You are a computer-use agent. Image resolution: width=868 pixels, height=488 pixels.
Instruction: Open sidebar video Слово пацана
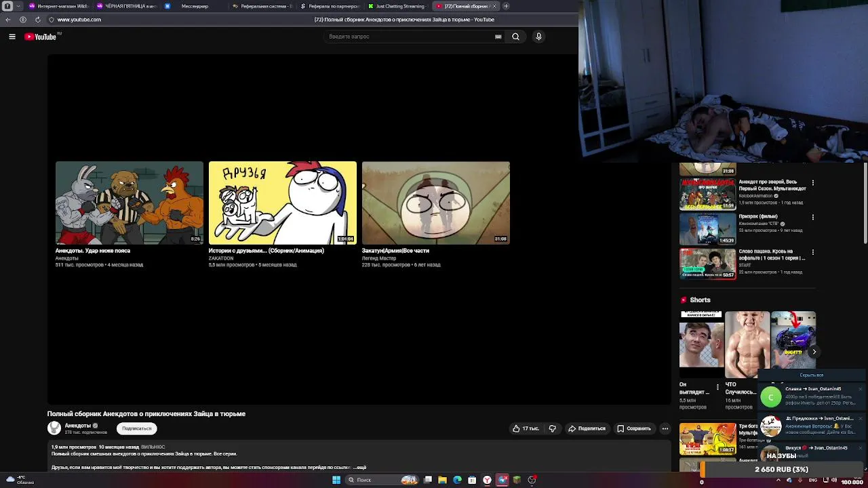click(707, 264)
